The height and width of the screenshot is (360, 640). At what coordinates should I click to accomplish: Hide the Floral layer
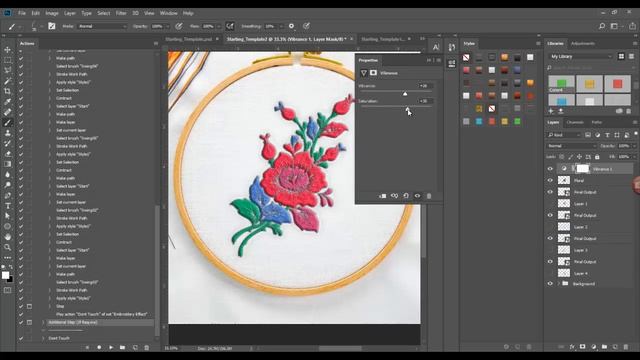[x=550, y=180]
